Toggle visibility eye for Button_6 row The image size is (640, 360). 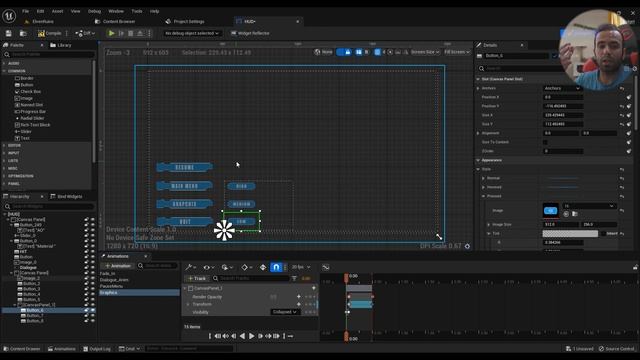pyautogui.click(x=93, y=310)
